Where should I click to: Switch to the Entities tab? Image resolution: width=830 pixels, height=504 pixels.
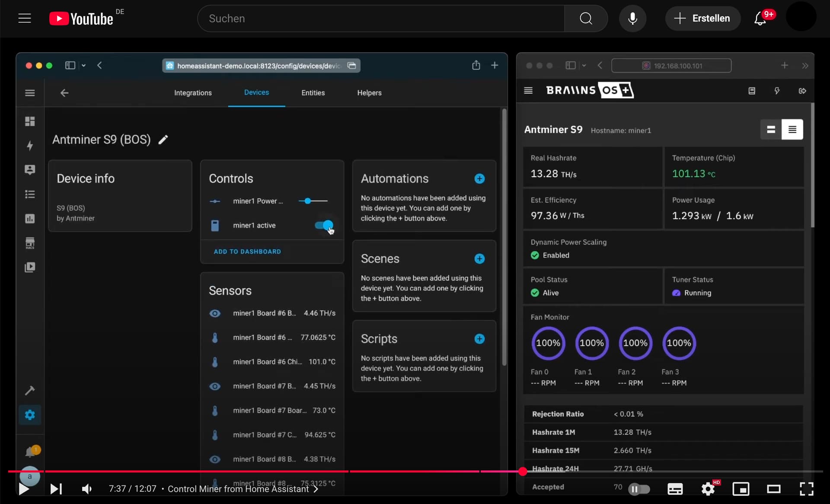313,93
